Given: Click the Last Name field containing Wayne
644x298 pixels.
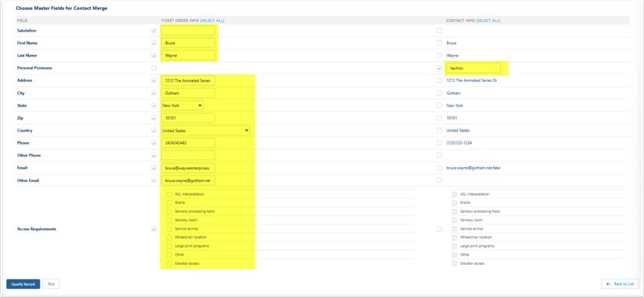Looking at the screenshot, I should [x=188, y=56].
